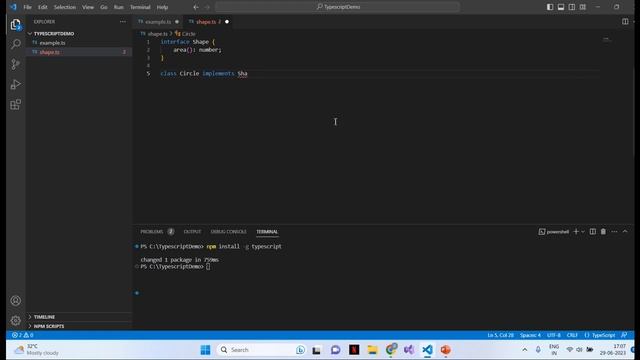Viewport: 640px width, 360px height.
Task: Switch to example.ts editor tab
Action: tap(158, 22)
